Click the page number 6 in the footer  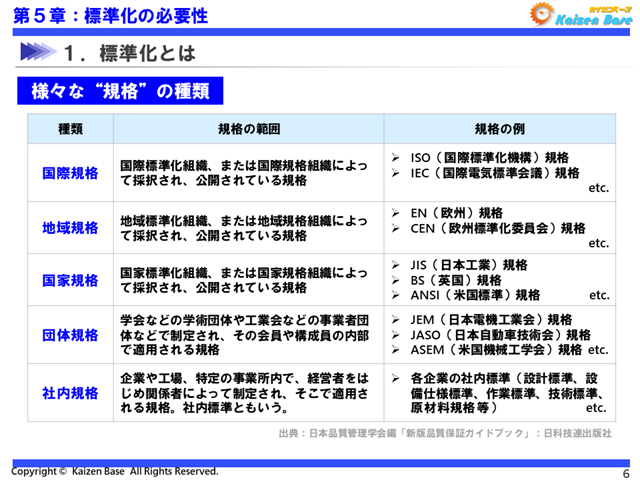tap(626, 473)
